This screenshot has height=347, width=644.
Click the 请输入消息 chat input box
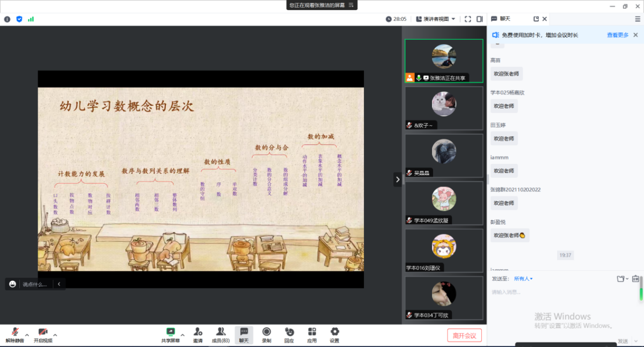(558, 301)
